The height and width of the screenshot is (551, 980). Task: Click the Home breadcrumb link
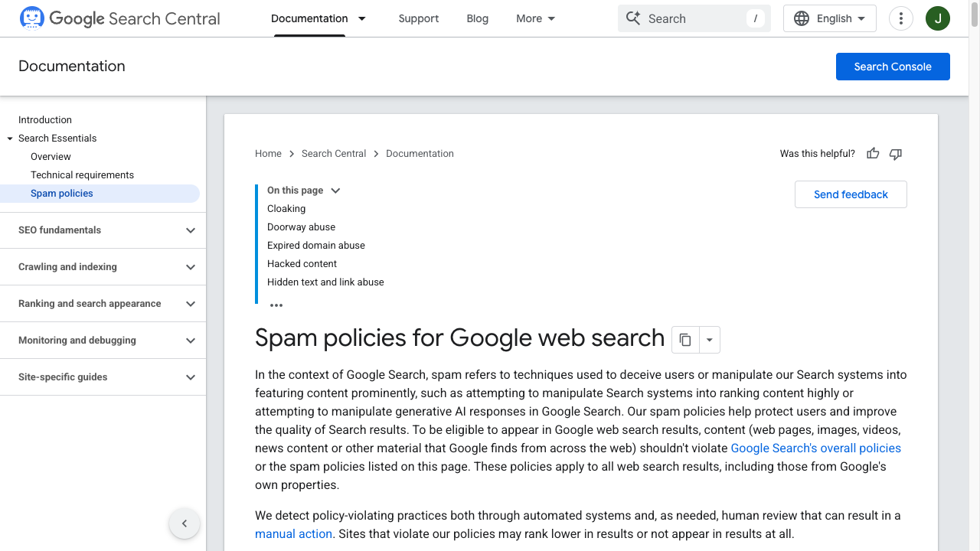(268, 154)
